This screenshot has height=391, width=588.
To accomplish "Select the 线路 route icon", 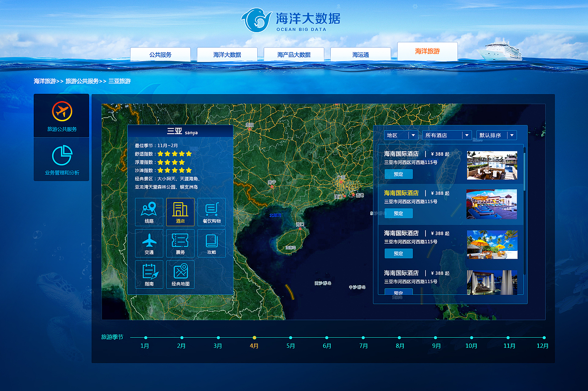I will (x=149, y=212).
